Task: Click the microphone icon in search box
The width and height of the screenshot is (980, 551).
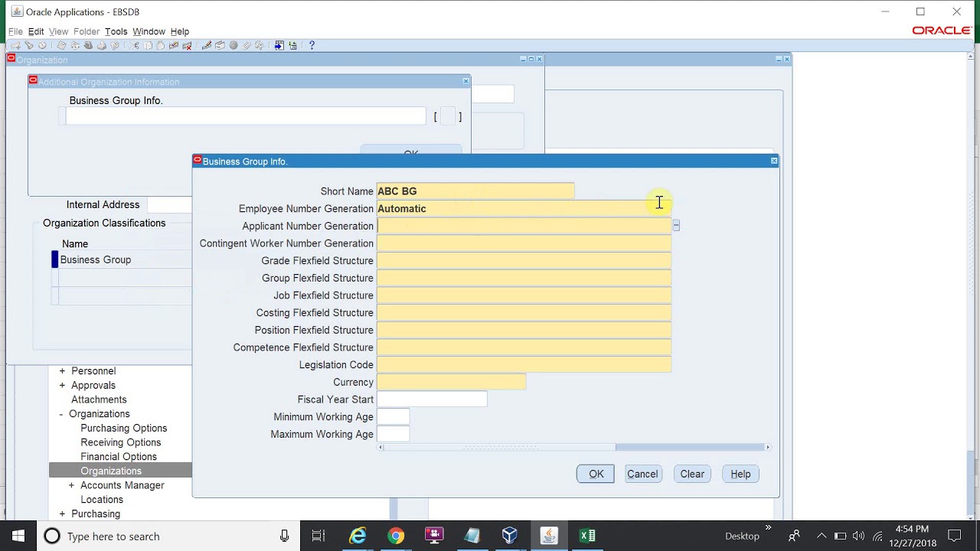Action: [285, 536]
